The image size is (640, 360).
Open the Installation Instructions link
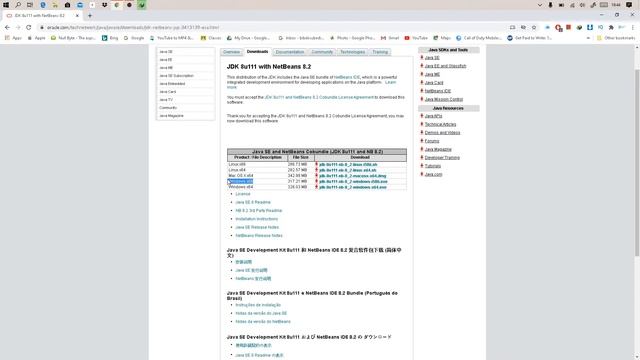[256, 219]
